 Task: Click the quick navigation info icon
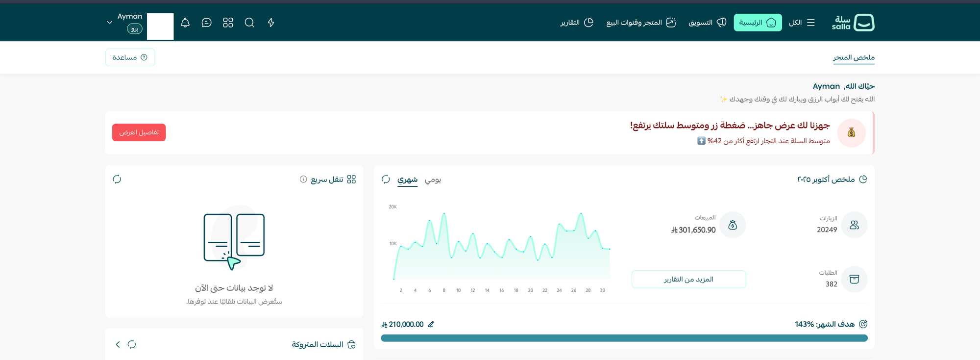(303, 180)
